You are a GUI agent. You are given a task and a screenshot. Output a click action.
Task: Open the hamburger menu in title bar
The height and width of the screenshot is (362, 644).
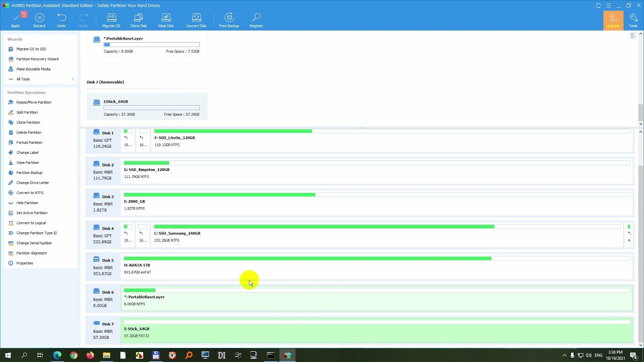point(608,6)
